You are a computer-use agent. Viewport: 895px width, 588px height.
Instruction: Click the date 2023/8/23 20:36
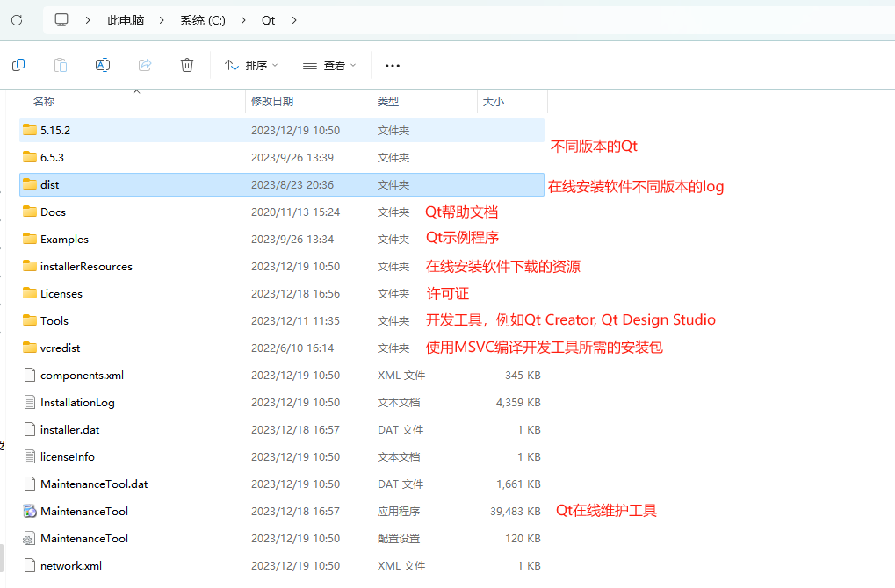pos(292,185)
